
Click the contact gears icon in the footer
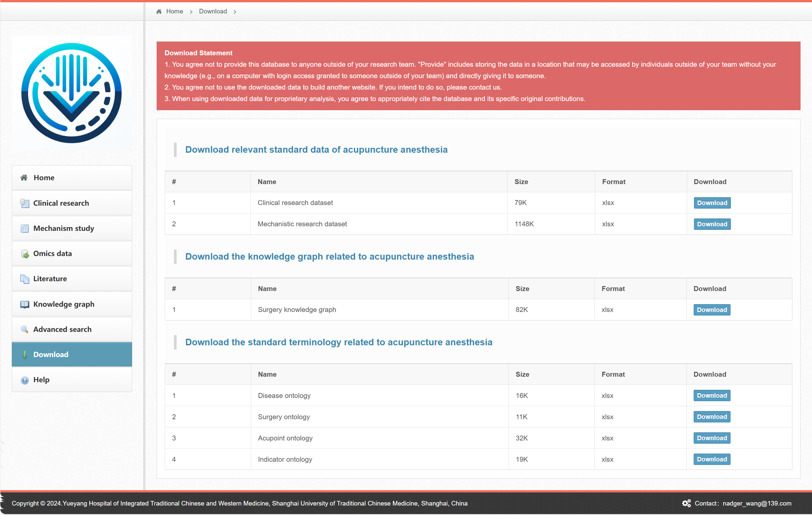(x=686, y=503)
